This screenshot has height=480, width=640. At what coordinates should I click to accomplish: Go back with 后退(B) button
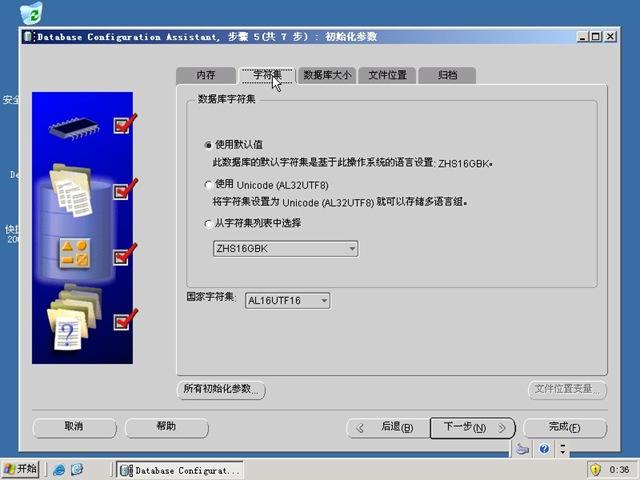pos(389,428)
